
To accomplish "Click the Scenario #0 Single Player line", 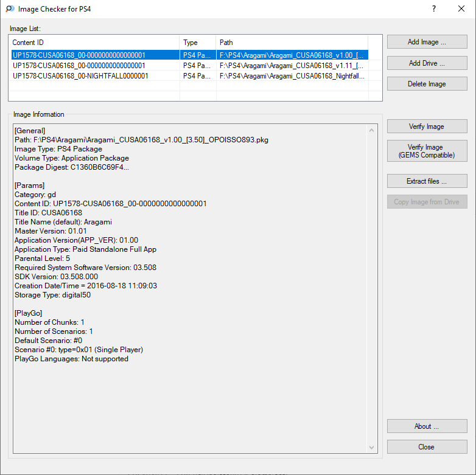I will [x=79, y=350].
